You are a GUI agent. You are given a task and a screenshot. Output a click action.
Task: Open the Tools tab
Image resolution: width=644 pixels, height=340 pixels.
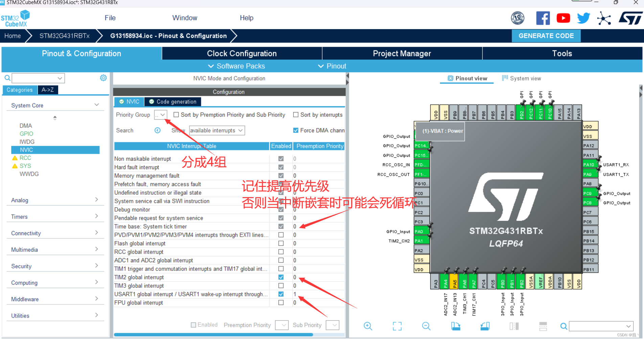pyautogui.click(x=562, y=54)
